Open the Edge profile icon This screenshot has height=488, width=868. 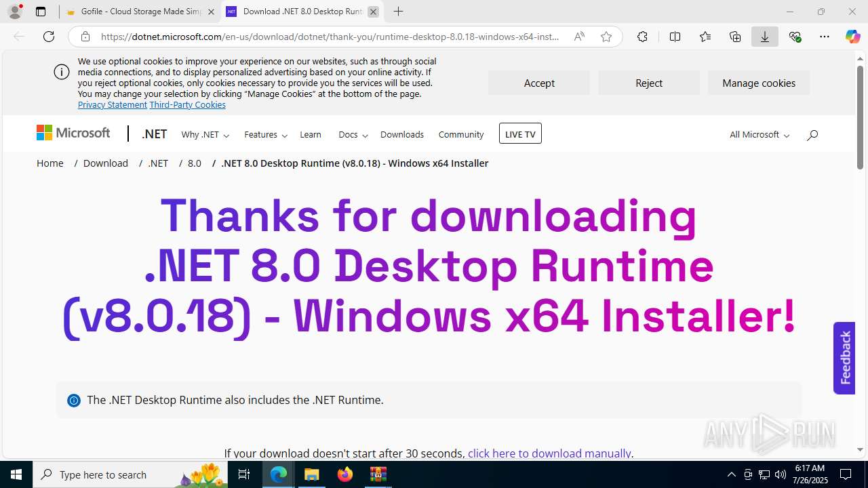15,12
